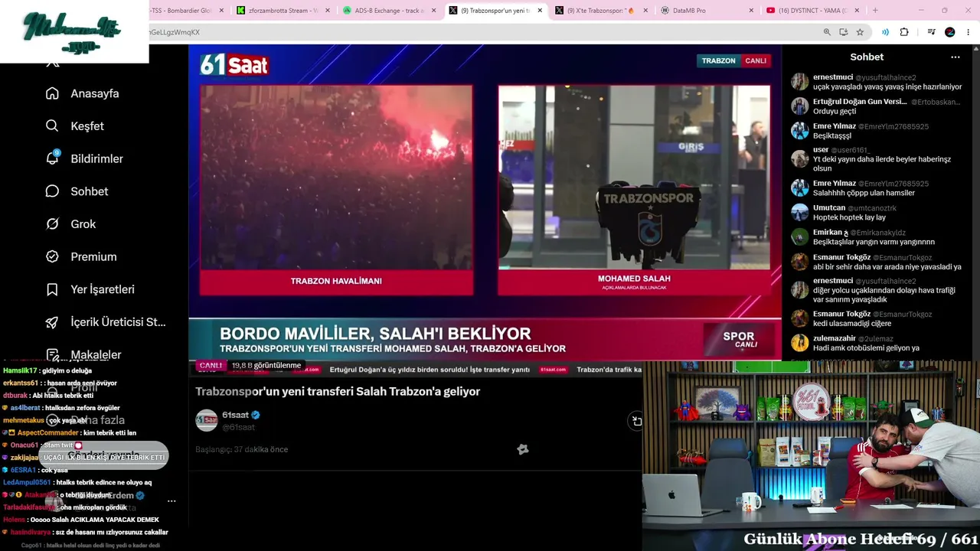Viewport: 980px width, 551px height.
Task: Open Anasayfa in the X sidebar
Action: click(x=95, y=93)
